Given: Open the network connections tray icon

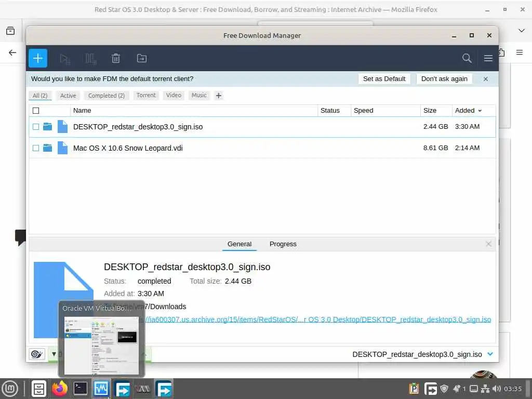Looking at the screenshot, I should tap(486, 389).
